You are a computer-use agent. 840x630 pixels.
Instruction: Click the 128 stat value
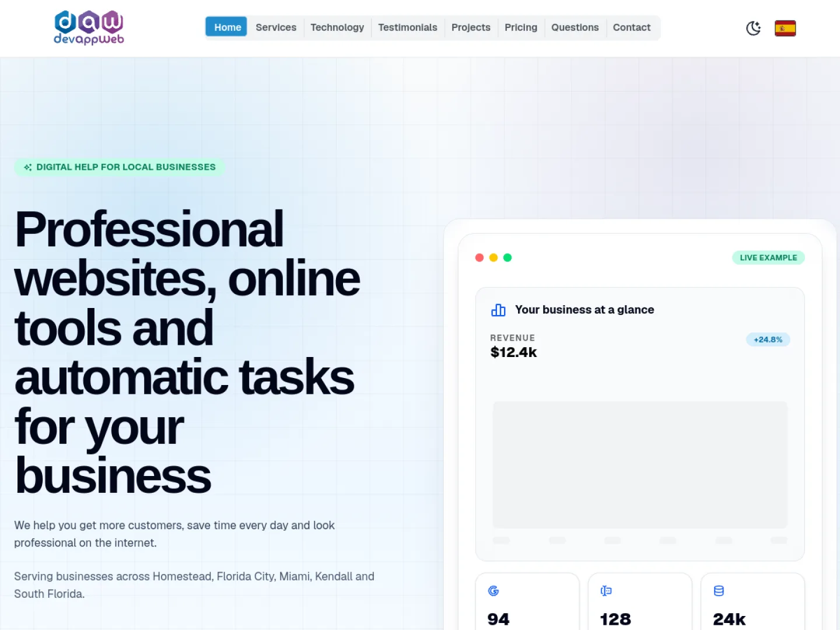pyautogui.click(x=615, y=619)
